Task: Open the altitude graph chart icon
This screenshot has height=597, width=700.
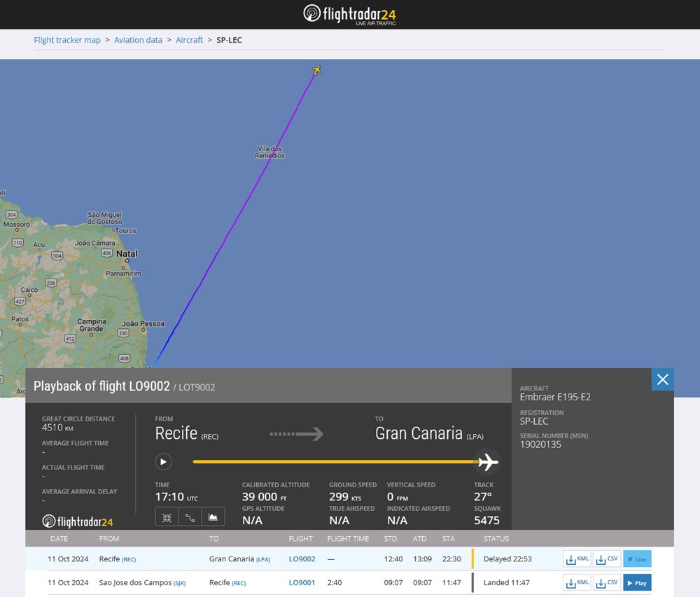Action: click(x=213, y=517)
